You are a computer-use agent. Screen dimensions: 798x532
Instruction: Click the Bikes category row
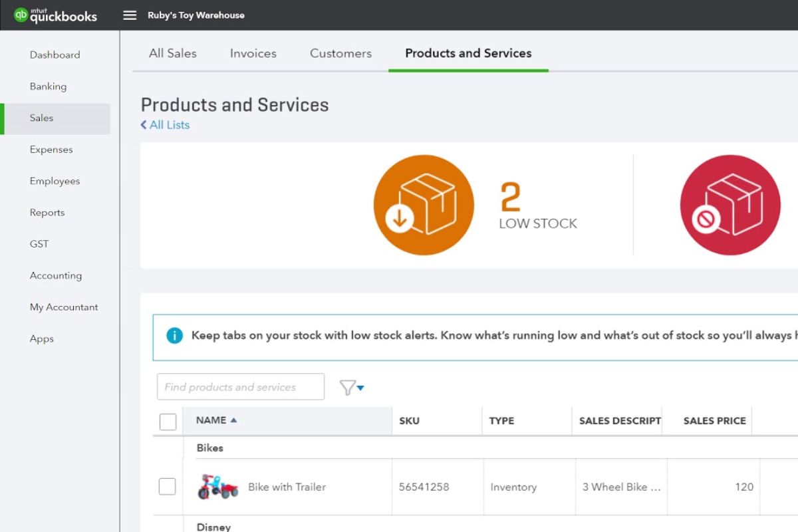475,448
